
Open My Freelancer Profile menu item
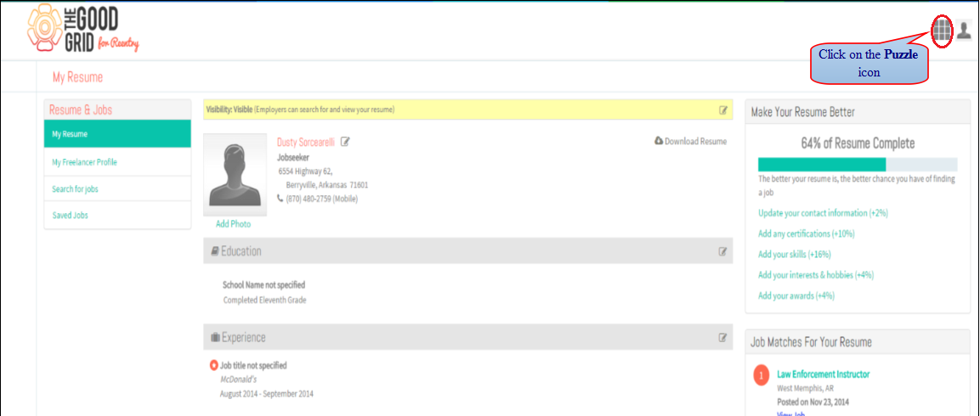[117, 162]
